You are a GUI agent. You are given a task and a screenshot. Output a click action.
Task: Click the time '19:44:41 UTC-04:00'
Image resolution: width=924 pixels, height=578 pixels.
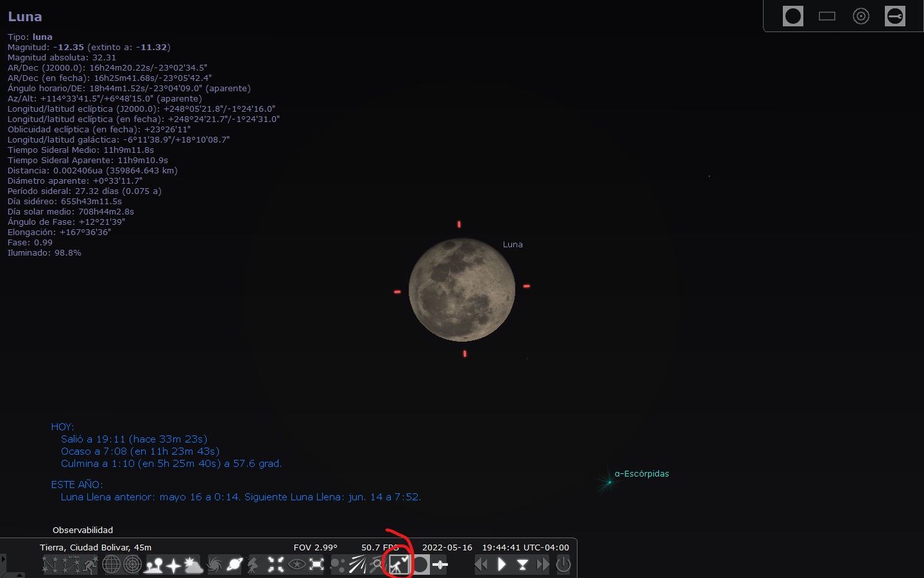point(526,547)
